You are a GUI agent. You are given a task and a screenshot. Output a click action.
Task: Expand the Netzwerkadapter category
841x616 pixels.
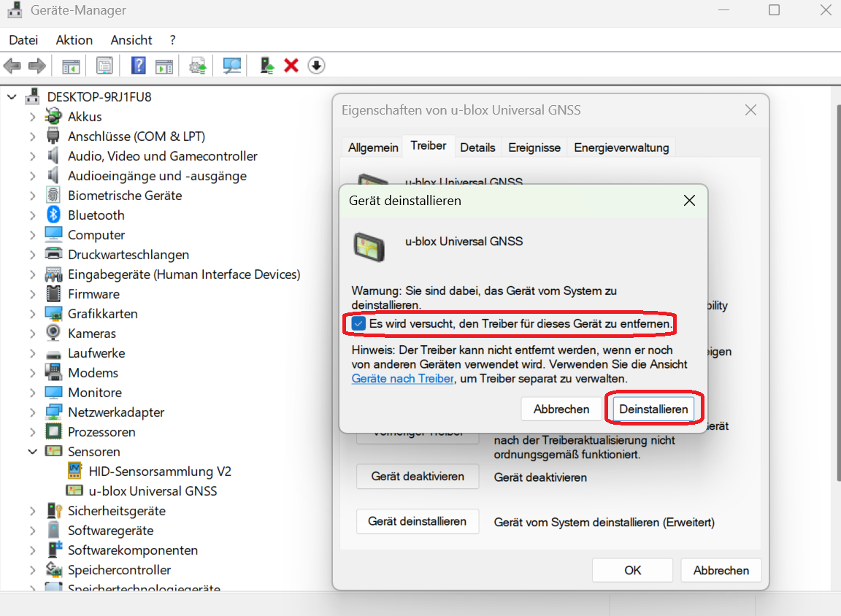point(32,412)
